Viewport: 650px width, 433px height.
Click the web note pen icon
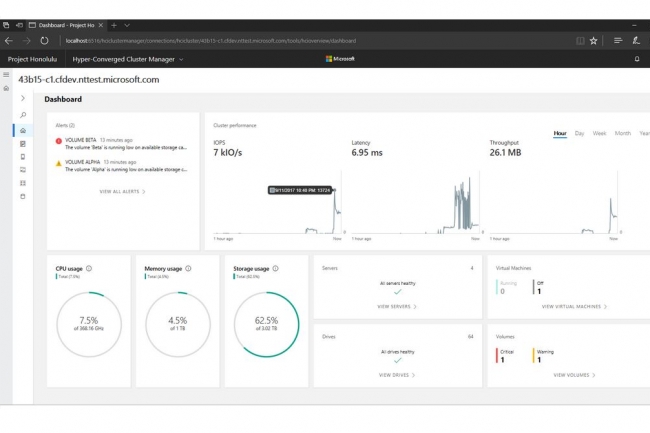636,41
